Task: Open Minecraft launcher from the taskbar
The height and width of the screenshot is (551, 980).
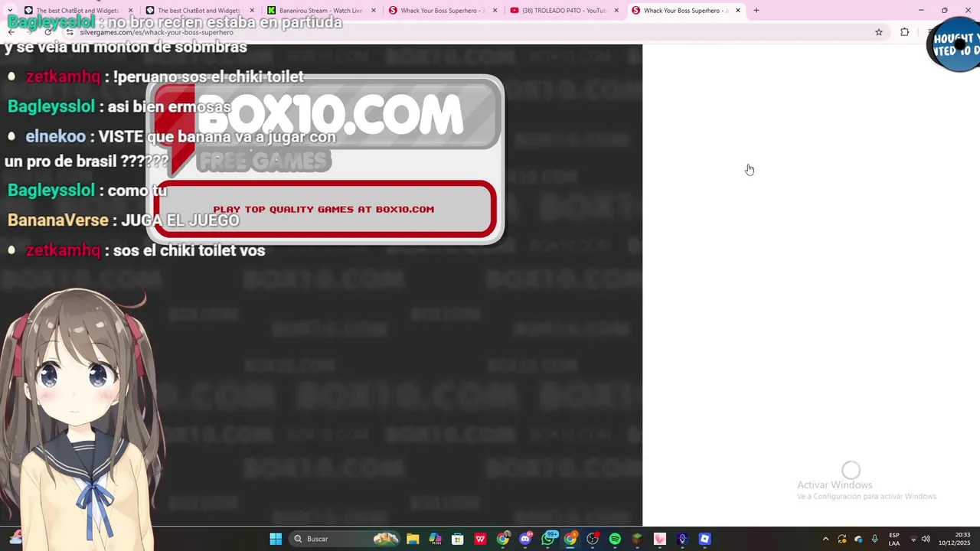Action: click(637, 539)
